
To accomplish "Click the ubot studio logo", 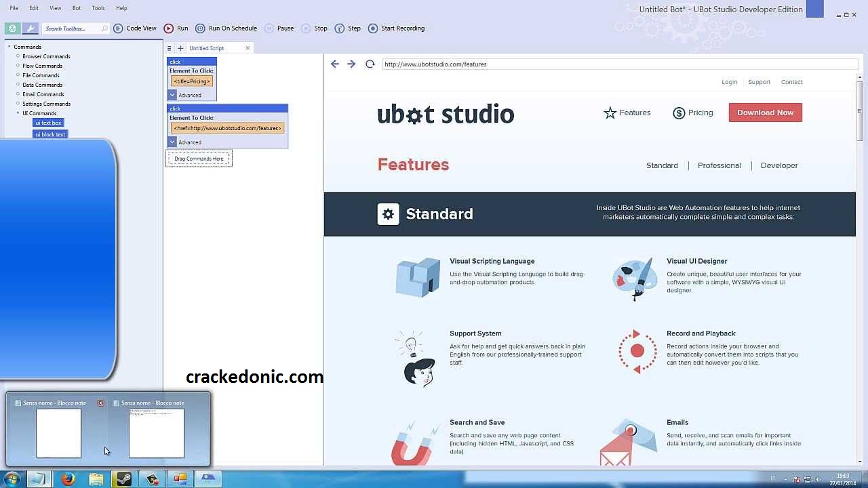I will [446, 114].
